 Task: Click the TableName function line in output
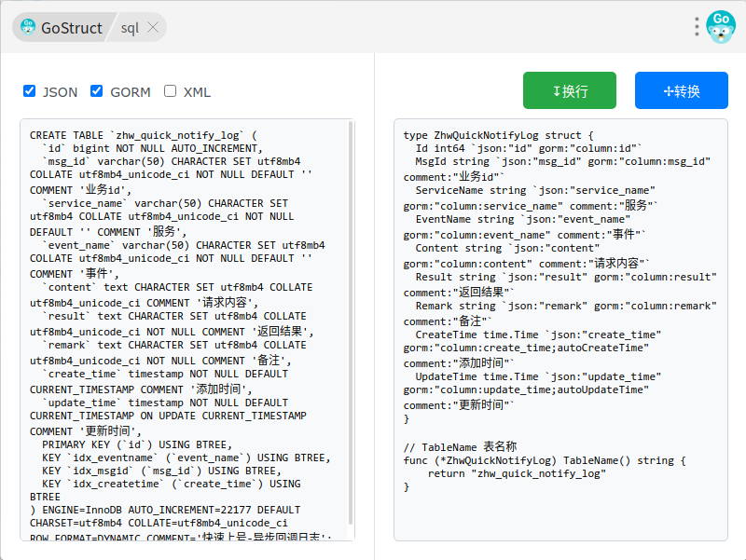[545, 460]
